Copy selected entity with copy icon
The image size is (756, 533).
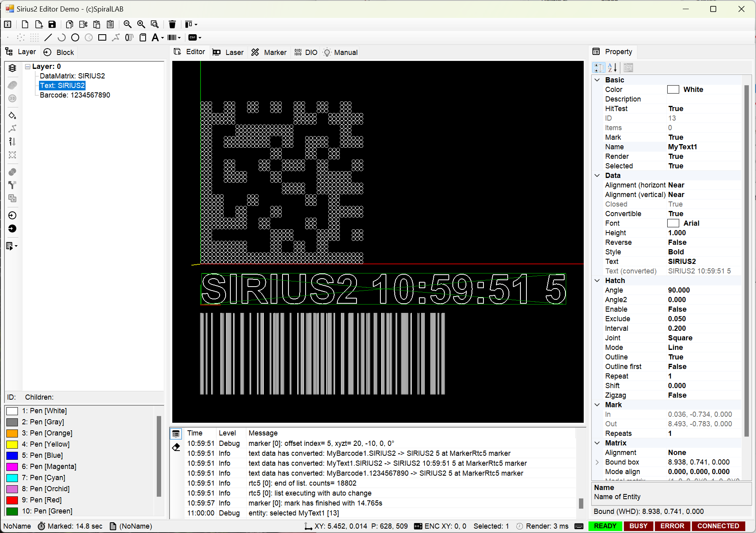point(70,24)
